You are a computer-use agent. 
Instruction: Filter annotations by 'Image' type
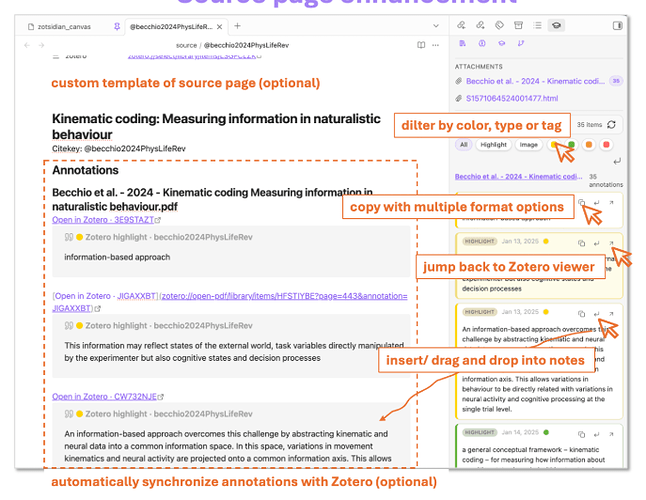tap(529, 145)
